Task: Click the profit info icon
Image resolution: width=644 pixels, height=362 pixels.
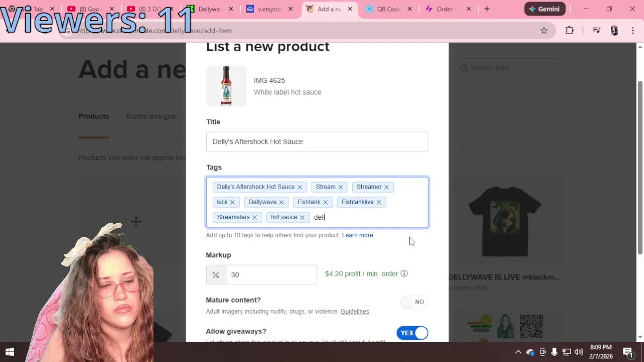Action: [x=404, y=274]
